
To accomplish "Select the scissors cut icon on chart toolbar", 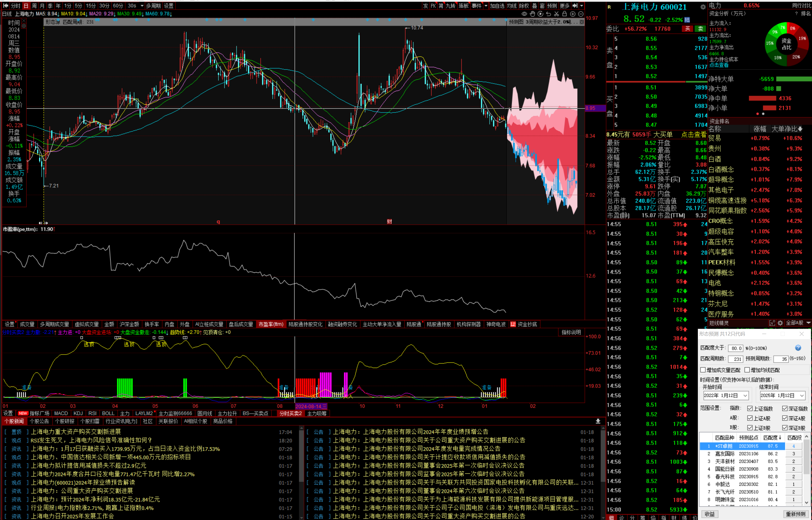I will (557, 14).
